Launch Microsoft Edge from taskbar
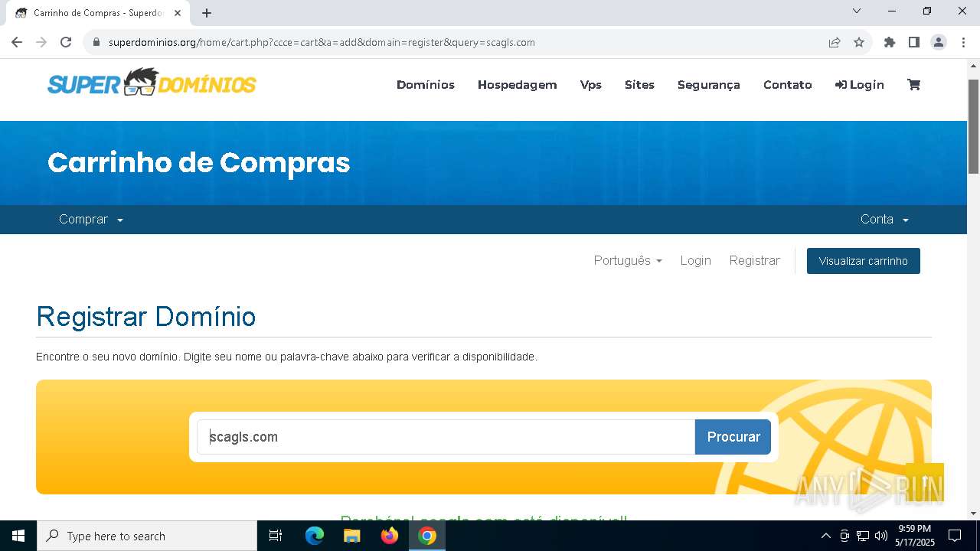 pyautogui.click(x=315, y=536)
